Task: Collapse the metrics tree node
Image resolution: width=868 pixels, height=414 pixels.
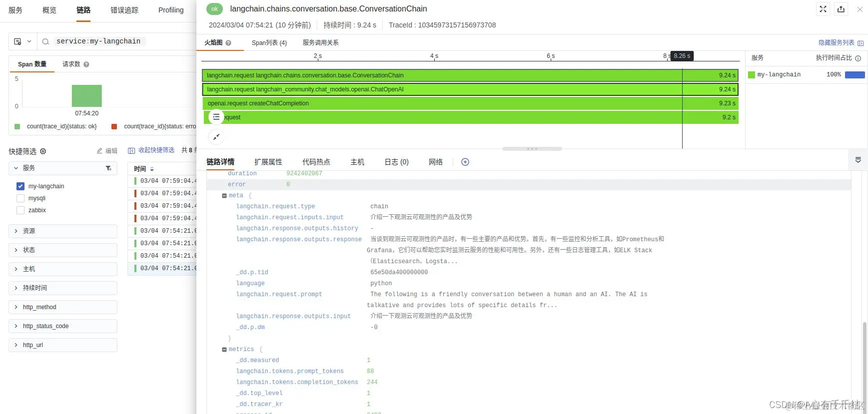Action: [224, 350]
